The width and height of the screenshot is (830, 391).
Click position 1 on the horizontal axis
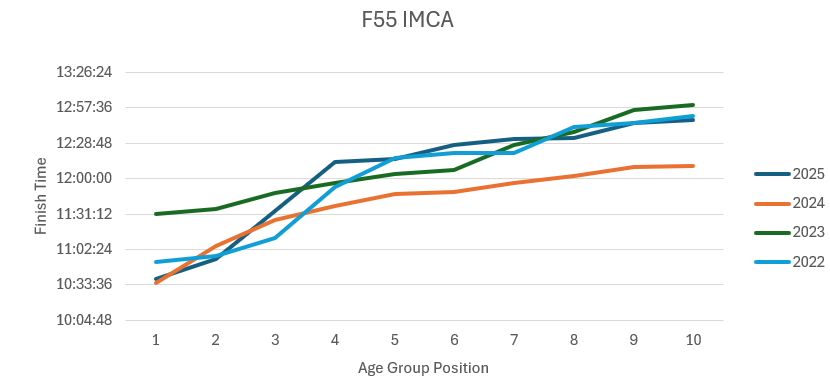tap(156, 340)
